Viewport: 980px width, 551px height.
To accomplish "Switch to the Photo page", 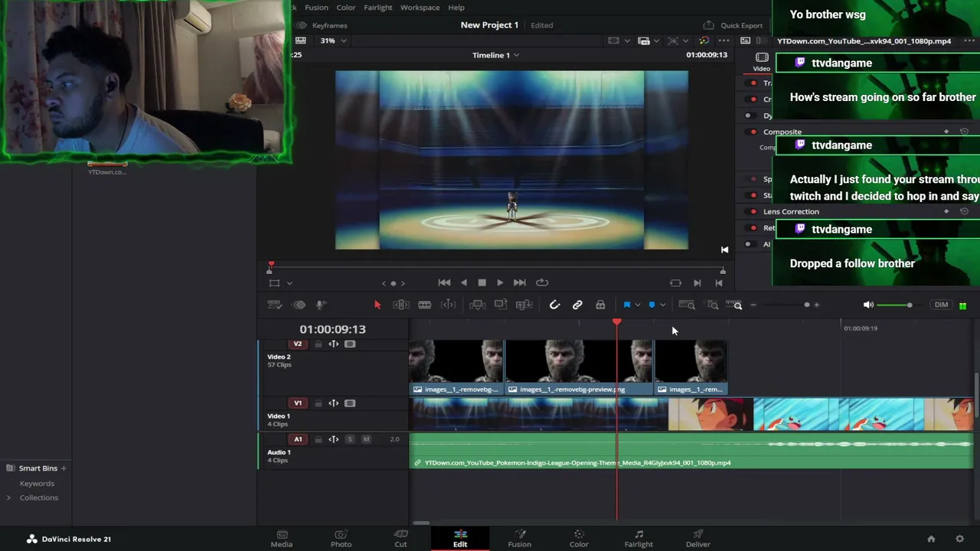I will click(x=341, y=539).
